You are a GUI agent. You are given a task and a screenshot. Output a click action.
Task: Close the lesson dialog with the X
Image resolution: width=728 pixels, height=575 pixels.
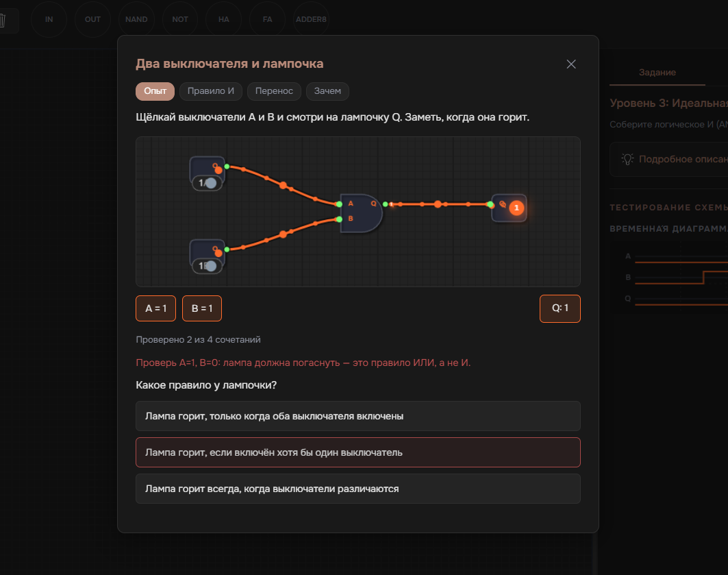point(571,64)
